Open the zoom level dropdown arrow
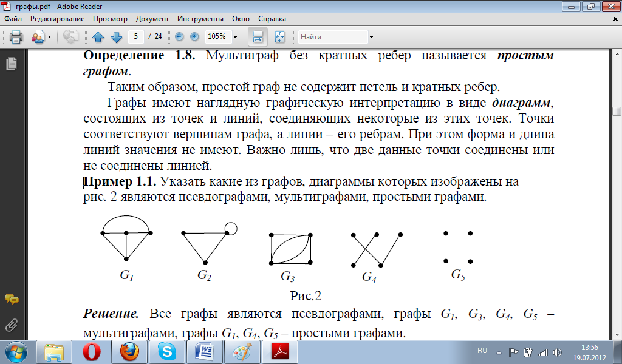Viewport: 622px width, 364px height. tap(235, 37)
